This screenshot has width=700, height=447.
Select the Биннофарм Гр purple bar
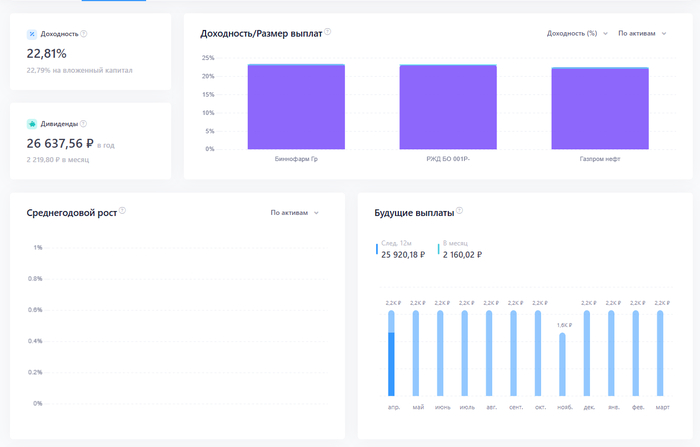296,108
